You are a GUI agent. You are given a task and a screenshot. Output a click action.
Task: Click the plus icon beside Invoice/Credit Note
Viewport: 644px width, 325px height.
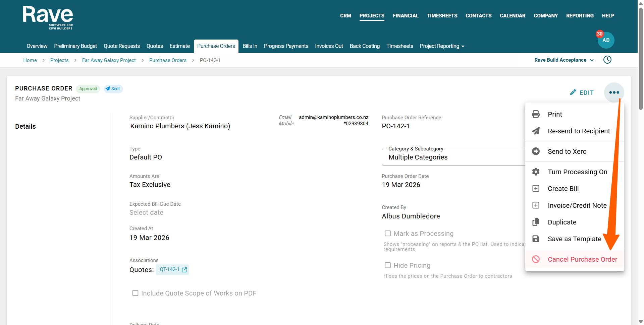tap(536, 205)
